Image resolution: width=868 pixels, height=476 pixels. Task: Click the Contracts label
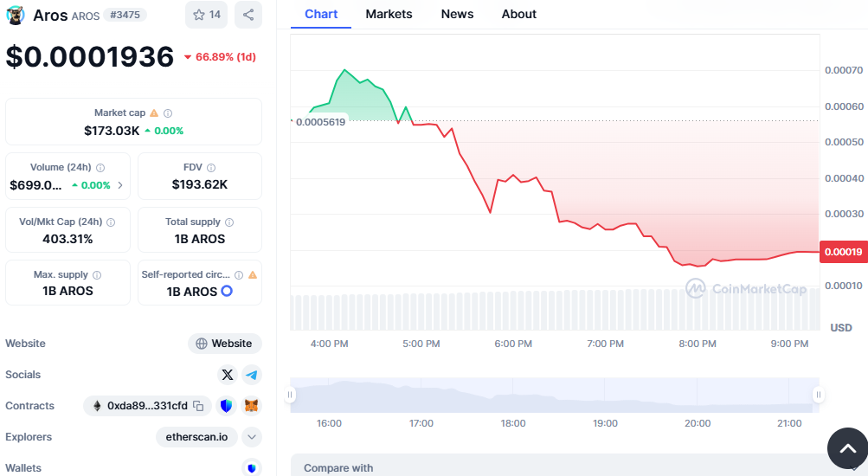[x=29, y=406]
